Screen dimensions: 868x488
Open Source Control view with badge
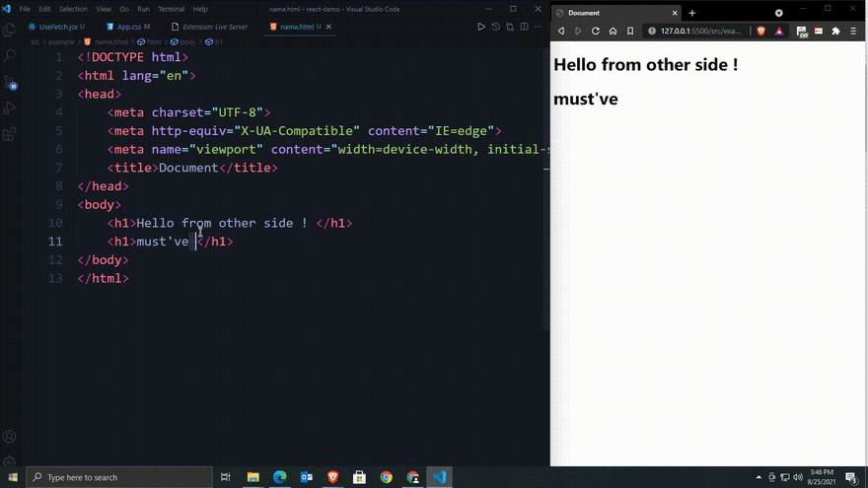10,83
